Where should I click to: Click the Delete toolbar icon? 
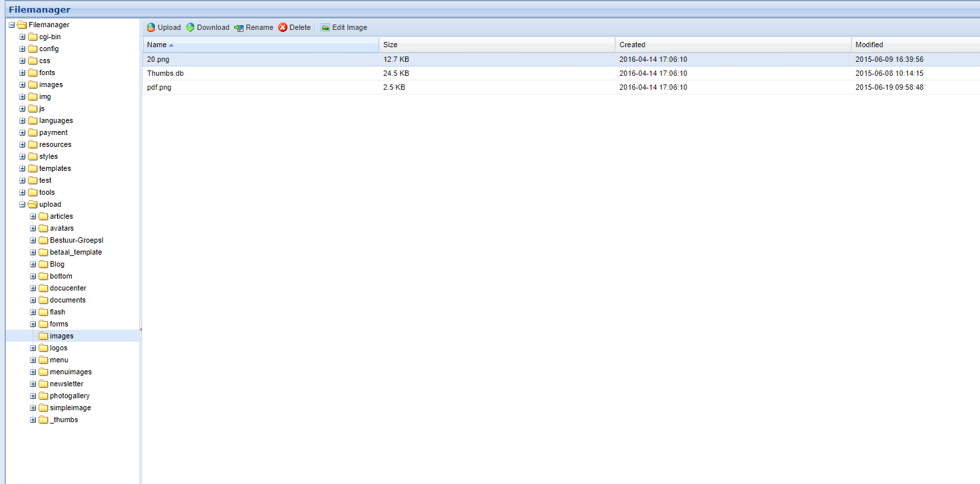click(x=283, y=27)
